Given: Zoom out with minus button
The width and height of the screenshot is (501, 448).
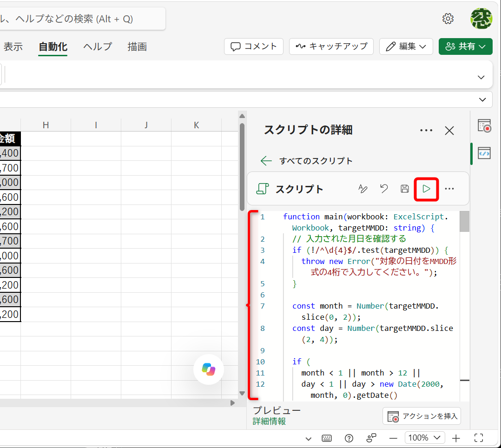Looking at the screenshot, I should [x=393, y=438].
